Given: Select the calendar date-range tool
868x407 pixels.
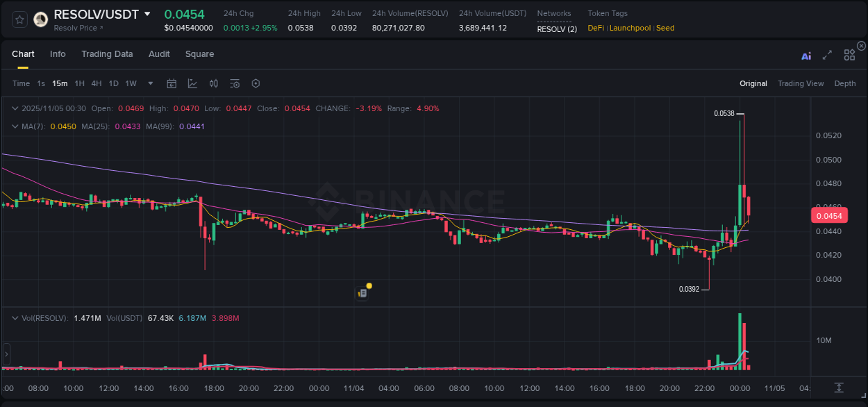Looking at the screenshot, I should click(x=172, y=83).
